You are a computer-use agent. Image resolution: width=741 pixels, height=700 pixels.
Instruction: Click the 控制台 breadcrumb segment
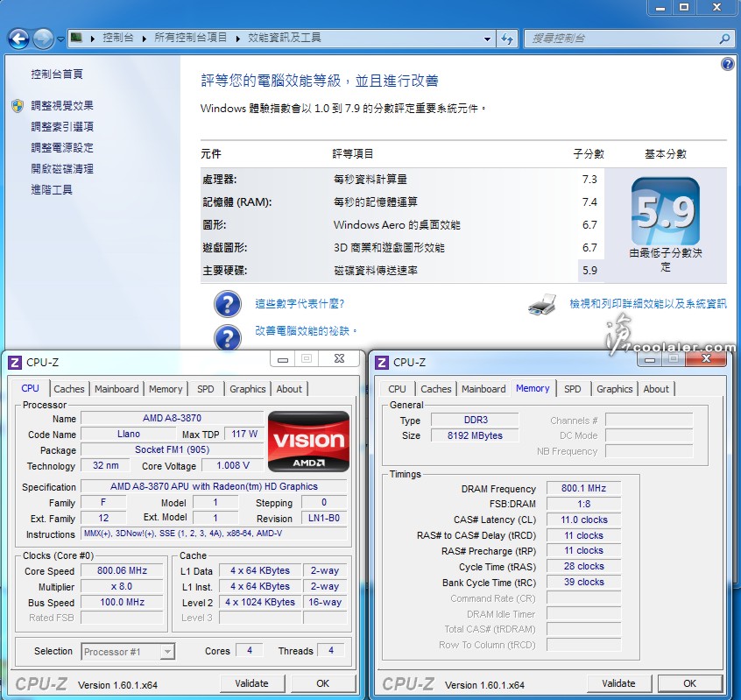[x=117, y=38]
